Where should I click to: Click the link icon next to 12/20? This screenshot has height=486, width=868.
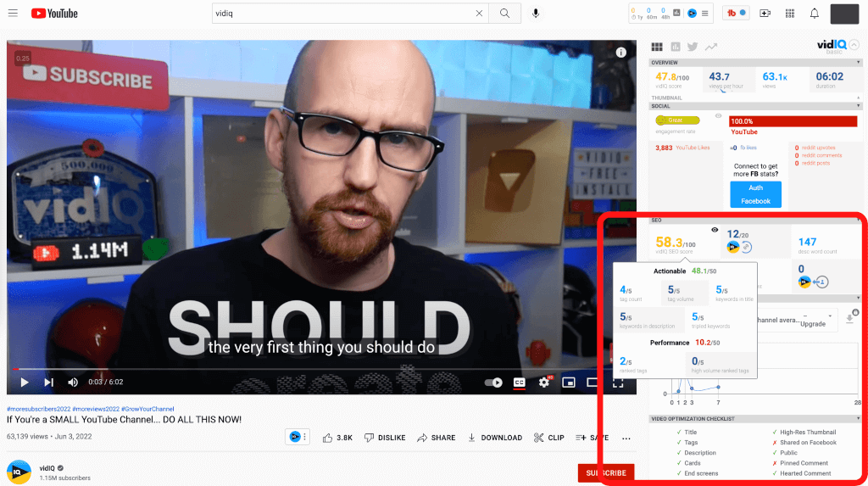[747, 247]
